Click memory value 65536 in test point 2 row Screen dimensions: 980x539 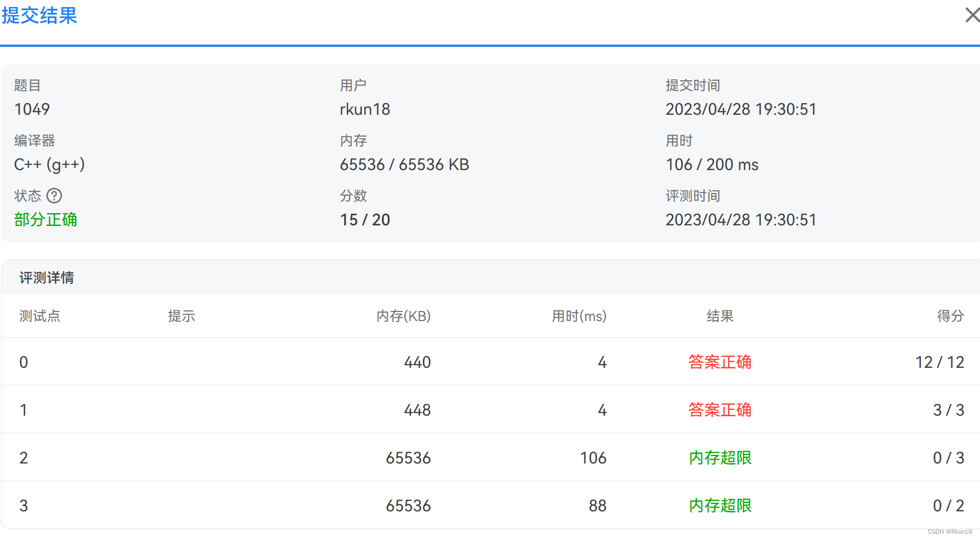pos(408,458)
